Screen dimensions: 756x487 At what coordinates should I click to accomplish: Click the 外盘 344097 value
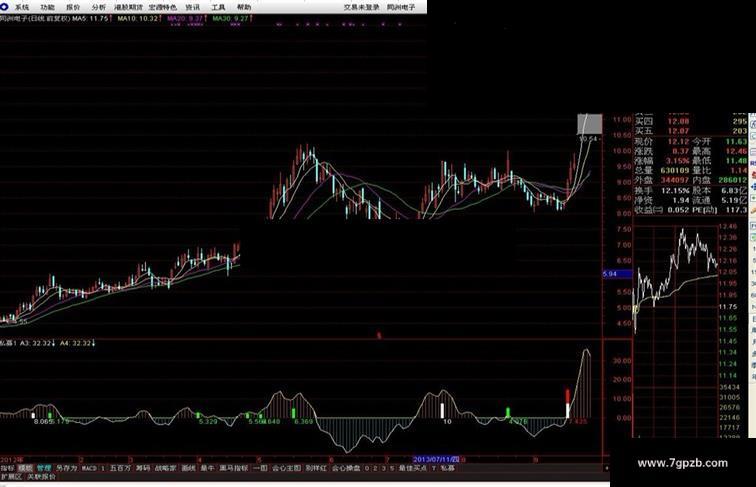click(675, 180)
